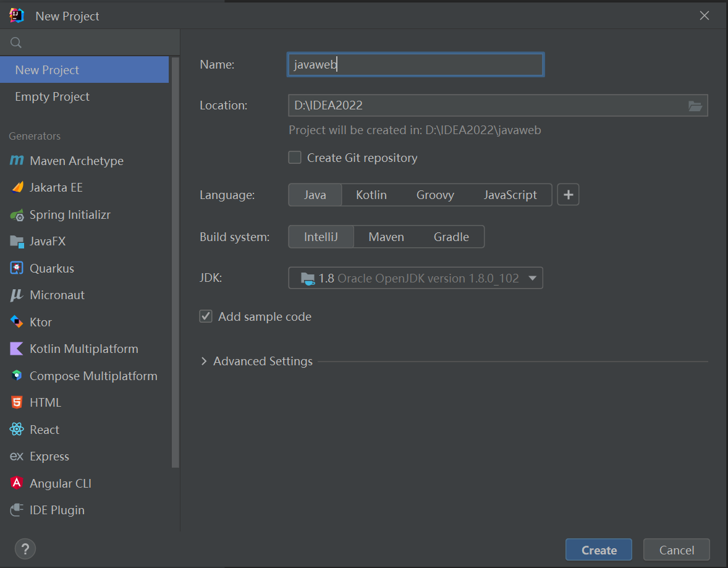
Task: Open help via question mark icon
Action: 25,549
